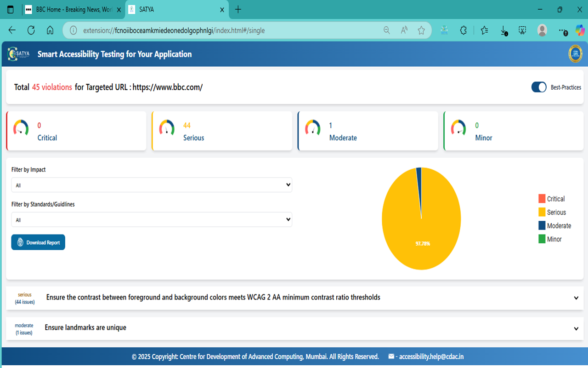Click the Smart Accessibility Testing header title
The image size is (588, 368).
click(115, 54)
